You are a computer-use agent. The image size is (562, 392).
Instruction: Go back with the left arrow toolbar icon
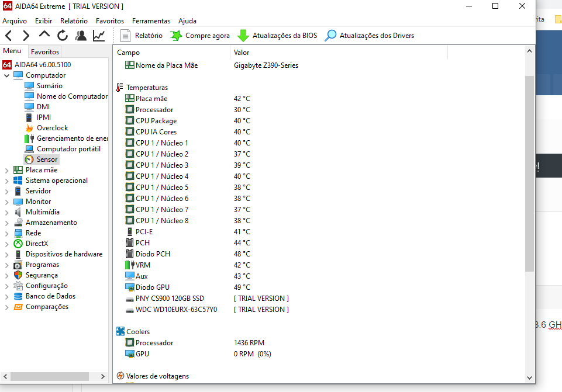pyautogui.click(x=9, y=36)
